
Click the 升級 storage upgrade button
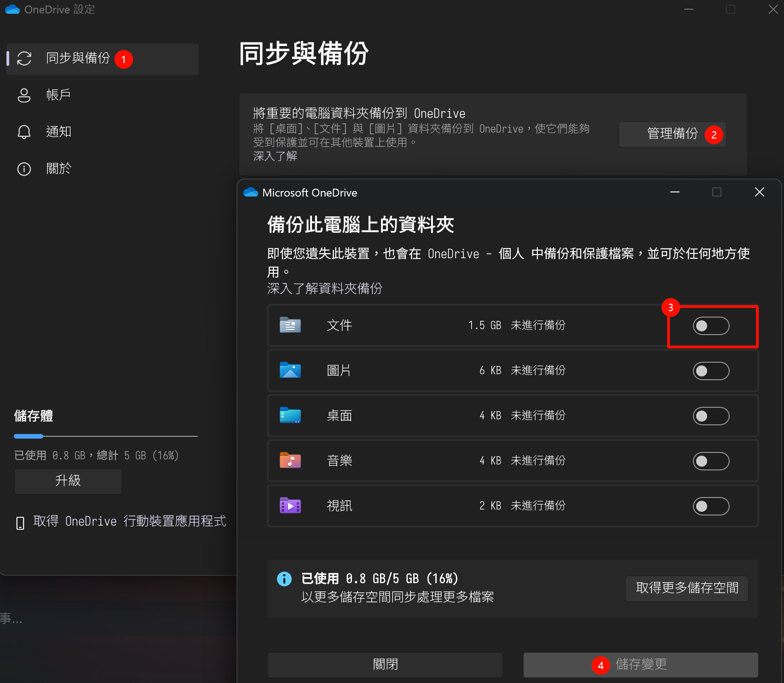pos(68,481)
